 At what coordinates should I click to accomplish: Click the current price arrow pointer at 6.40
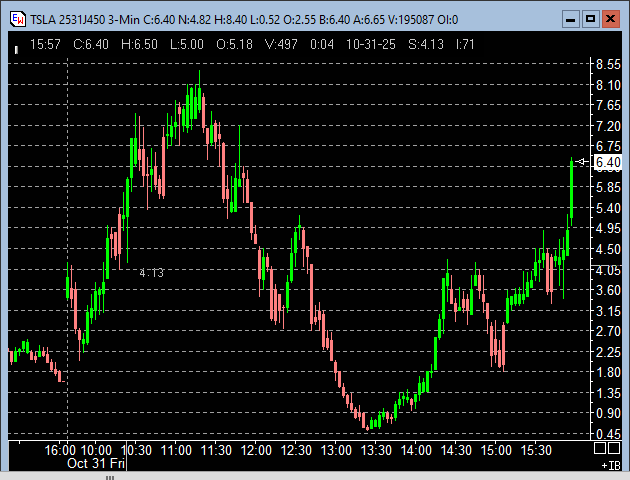[x=583, y=162]
